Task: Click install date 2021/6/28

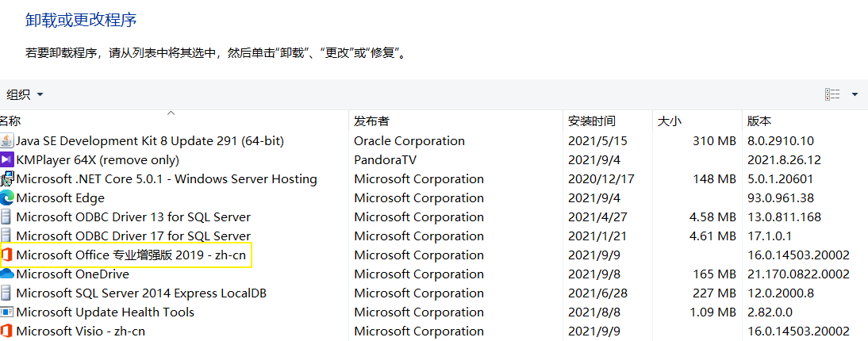Action: point(597,293)
